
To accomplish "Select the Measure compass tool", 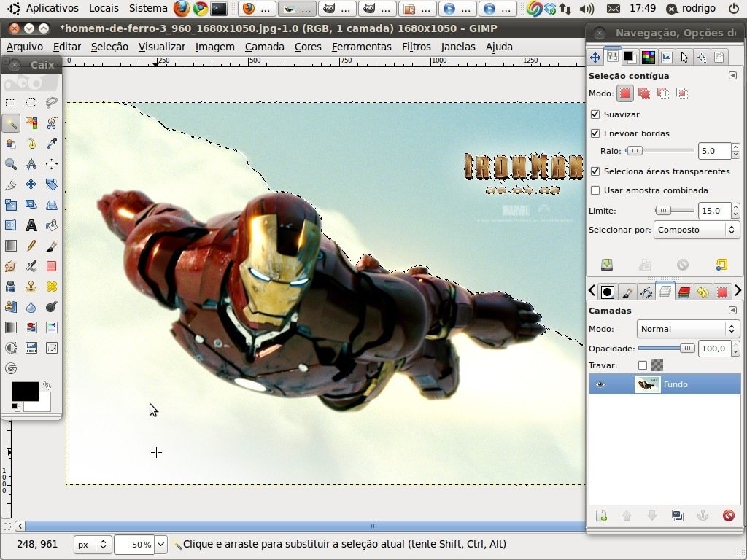I will [x=31, y=164].
